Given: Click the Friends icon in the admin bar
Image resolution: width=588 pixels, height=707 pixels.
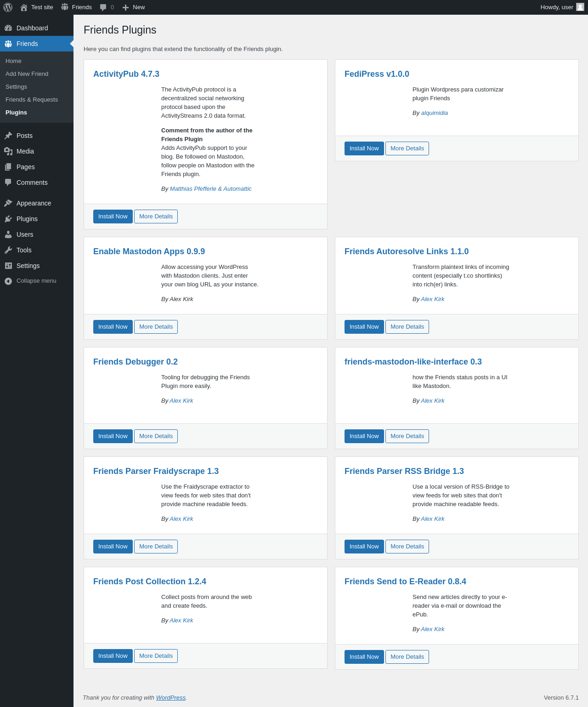Looking at the screenshot, I should 65,7.
